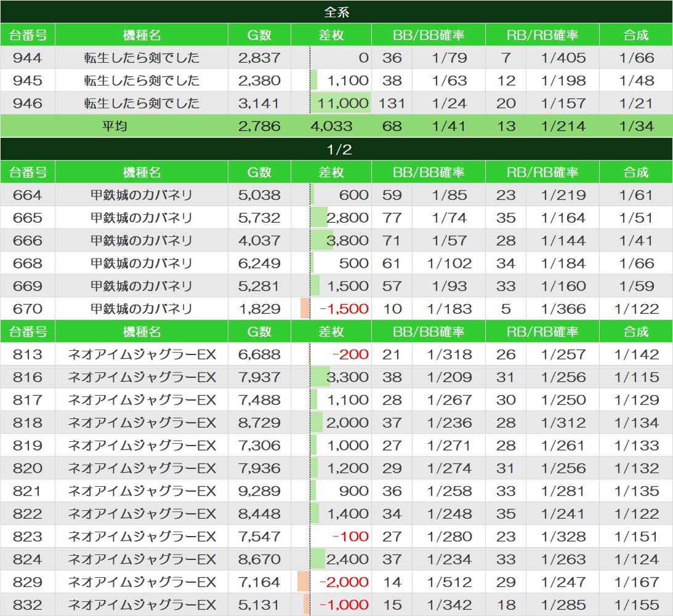Click the 平均 row label
The image size is (673, 616).
click(114, 126)
